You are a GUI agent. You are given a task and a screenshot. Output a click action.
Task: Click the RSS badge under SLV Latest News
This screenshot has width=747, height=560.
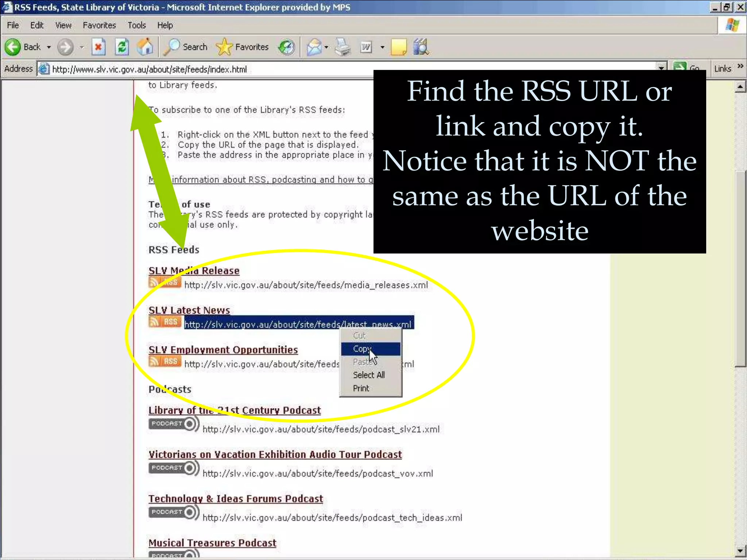pyautogui.click(x=165, y=322)
